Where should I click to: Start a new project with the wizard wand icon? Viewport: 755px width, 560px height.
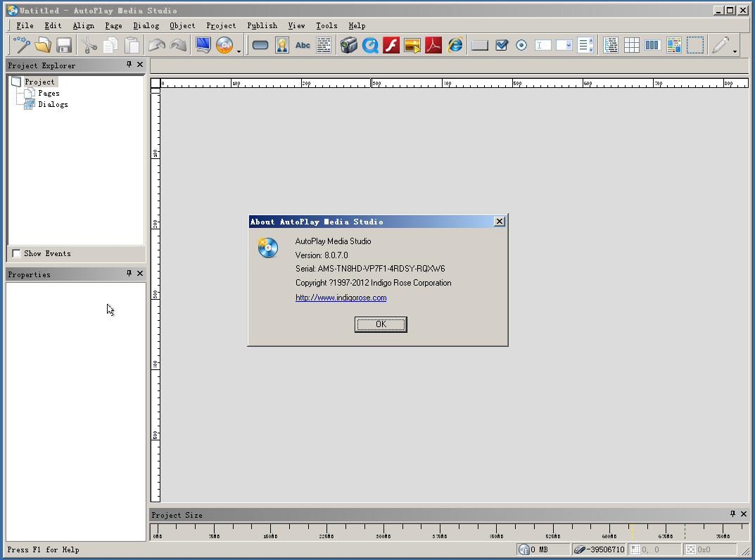[22, 45]
